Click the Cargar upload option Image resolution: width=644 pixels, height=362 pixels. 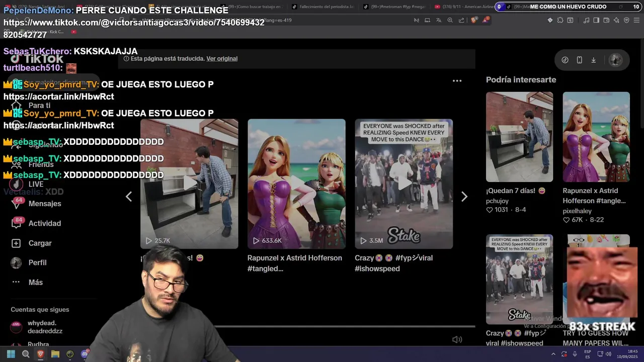pyautogui.click(x=32, y=243)
